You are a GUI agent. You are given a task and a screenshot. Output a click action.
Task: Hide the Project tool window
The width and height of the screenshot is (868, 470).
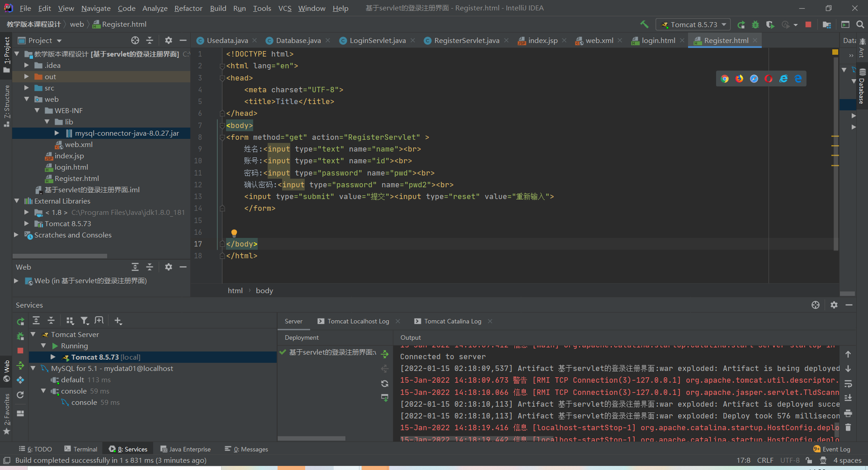pos(183,40)
